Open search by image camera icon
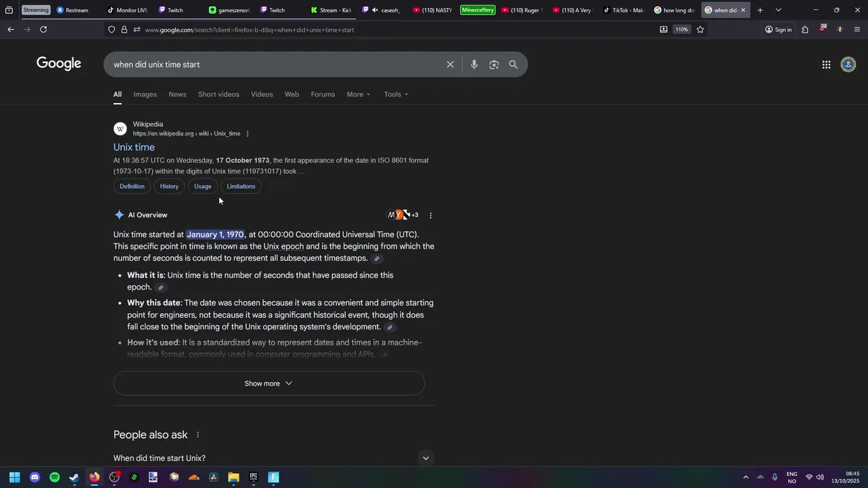The height and width of the screenshot is (488, 868). (494, 64)
